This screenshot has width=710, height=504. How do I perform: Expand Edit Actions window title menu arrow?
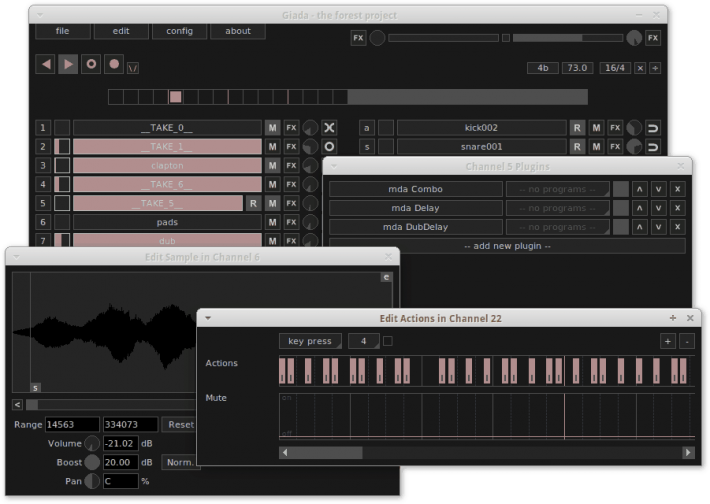click(x=208, y=318)
